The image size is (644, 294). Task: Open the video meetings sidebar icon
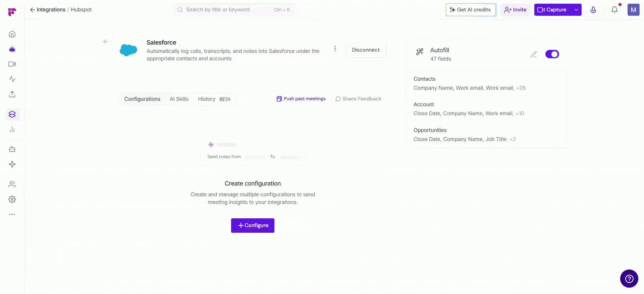[x=12, y=64]
